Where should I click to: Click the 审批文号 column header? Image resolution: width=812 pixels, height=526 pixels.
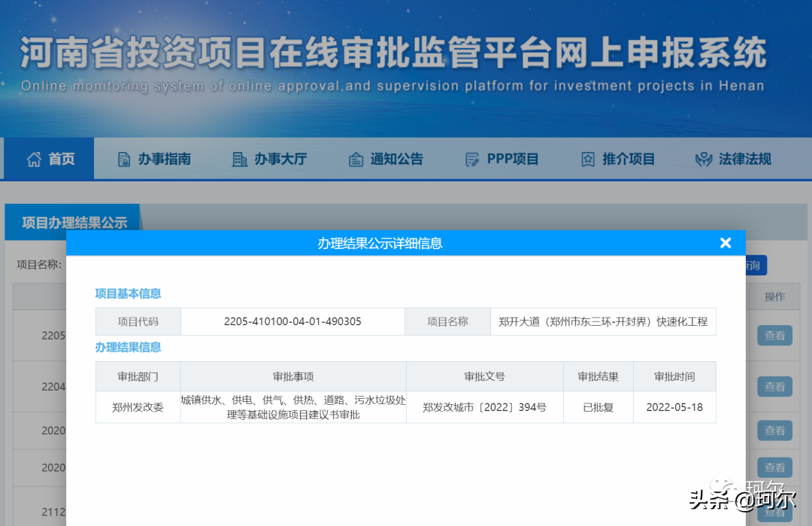point(485,377)
